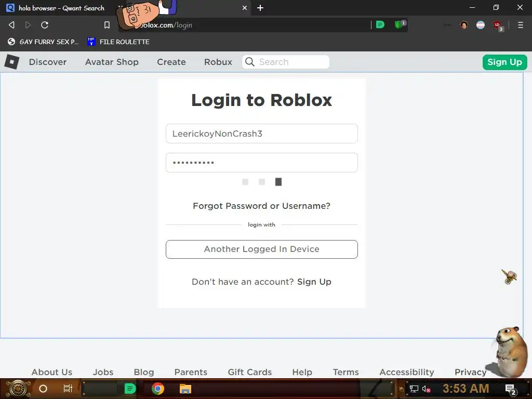The image size is (532, 399).
Task: Click the muted volume icon in tray
Action: (x=426, y=389)
